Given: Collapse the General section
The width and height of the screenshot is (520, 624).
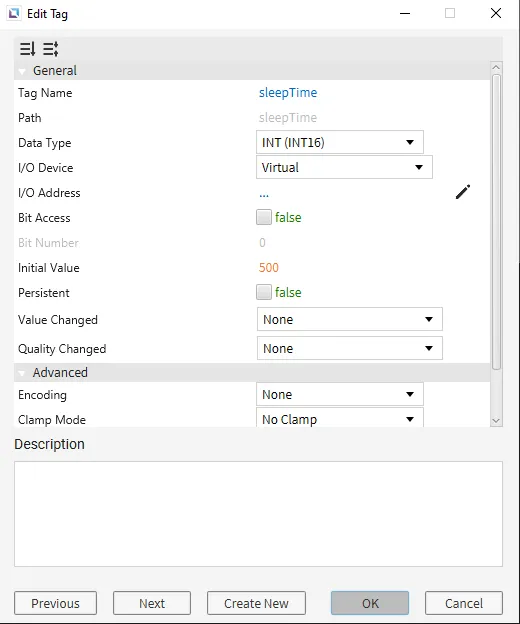Looking at the screenshot, I should tap(22, 71).
